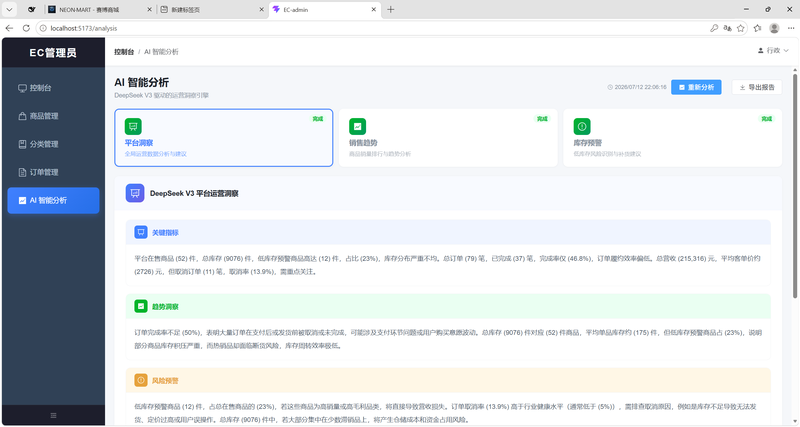Click the 控制台 breadcrumb link
Image resolution: width=800 pixels, height=427 pixels.
tap(124, 52)
